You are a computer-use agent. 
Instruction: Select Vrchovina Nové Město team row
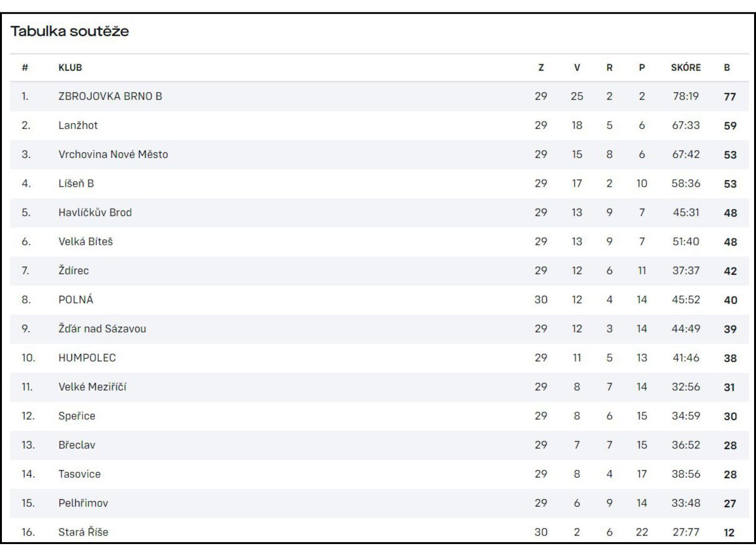click(x=379, y=154)
